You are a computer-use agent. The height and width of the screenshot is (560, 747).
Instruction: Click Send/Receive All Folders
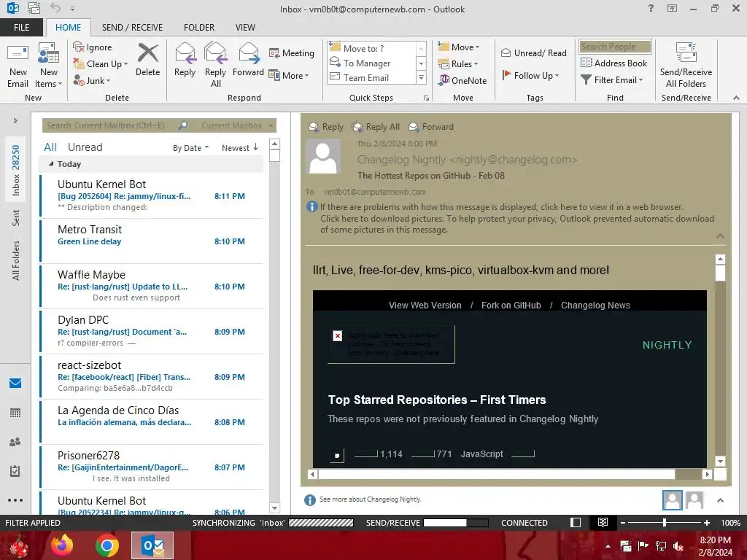(686, 65)
